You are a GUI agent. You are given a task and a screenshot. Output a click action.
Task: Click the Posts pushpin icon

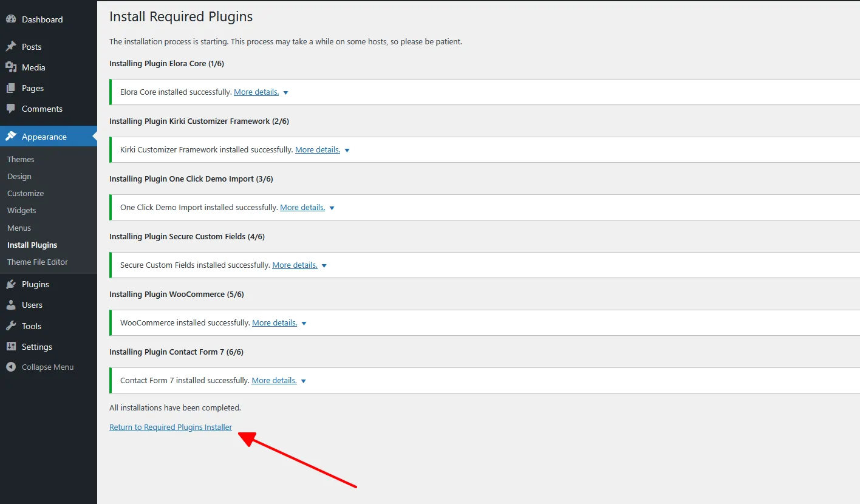tap(11, 47)
